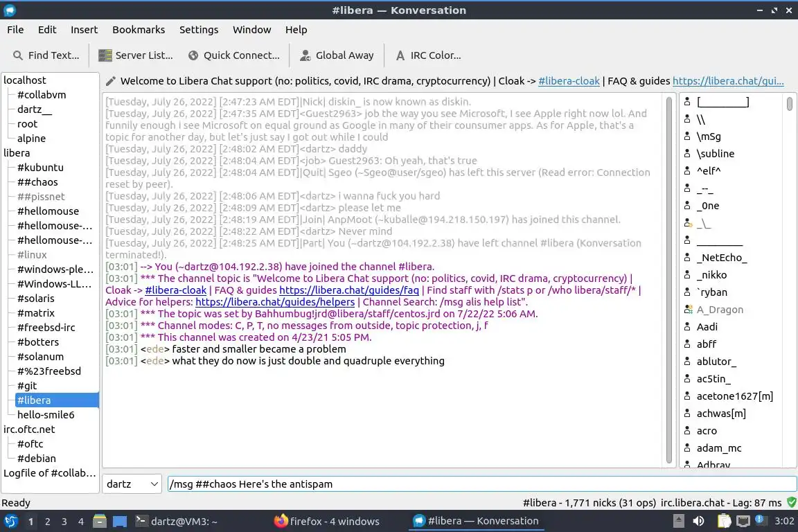The height and width of the screenshot is (532, 798).
Task: Select the #kubuntu channel
Action: (40, 168)
